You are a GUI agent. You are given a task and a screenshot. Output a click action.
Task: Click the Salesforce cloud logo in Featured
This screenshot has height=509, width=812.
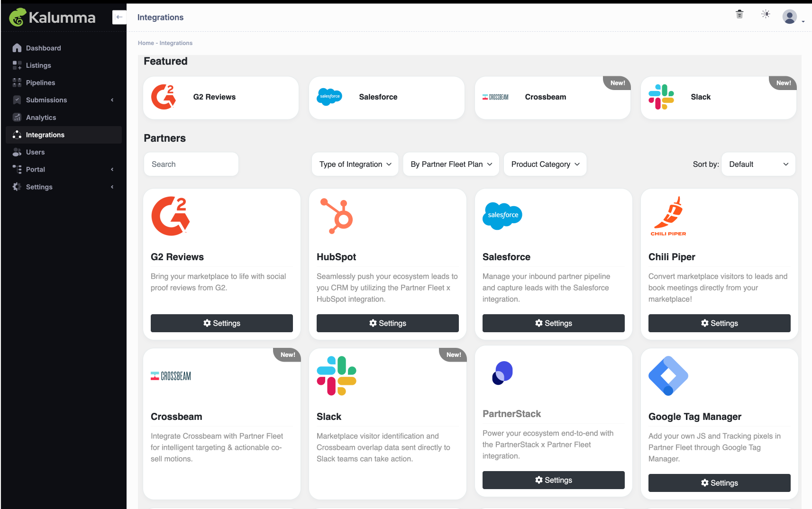tap(329, 97)
